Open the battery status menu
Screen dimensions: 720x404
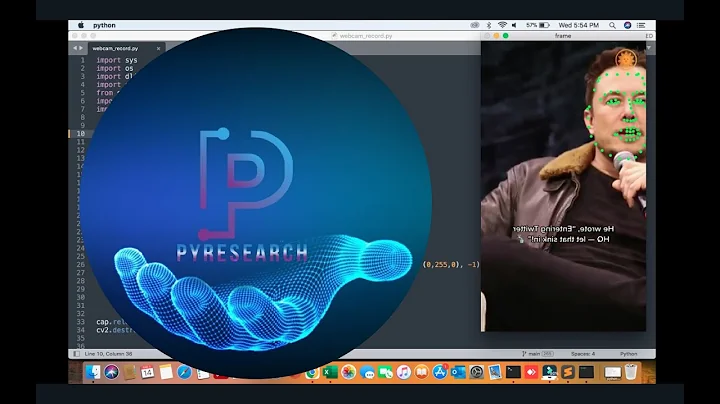pos(538,25)
